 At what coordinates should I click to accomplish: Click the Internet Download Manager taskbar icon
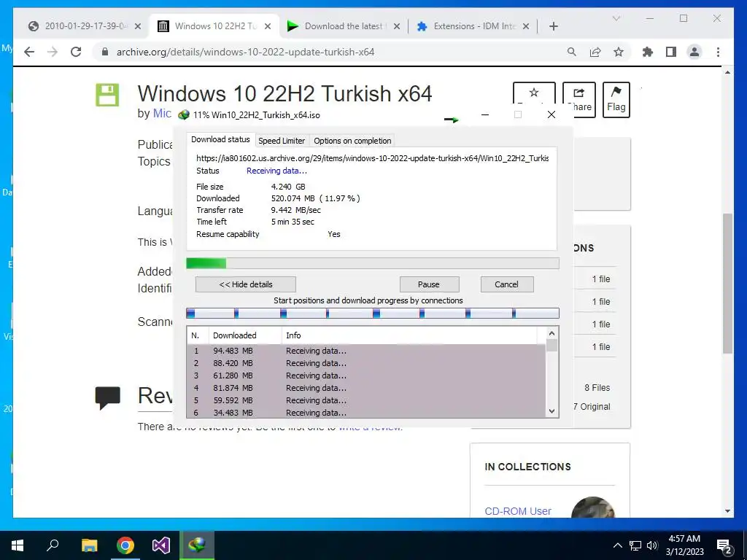pyautogui.click(x=197, y=545)
